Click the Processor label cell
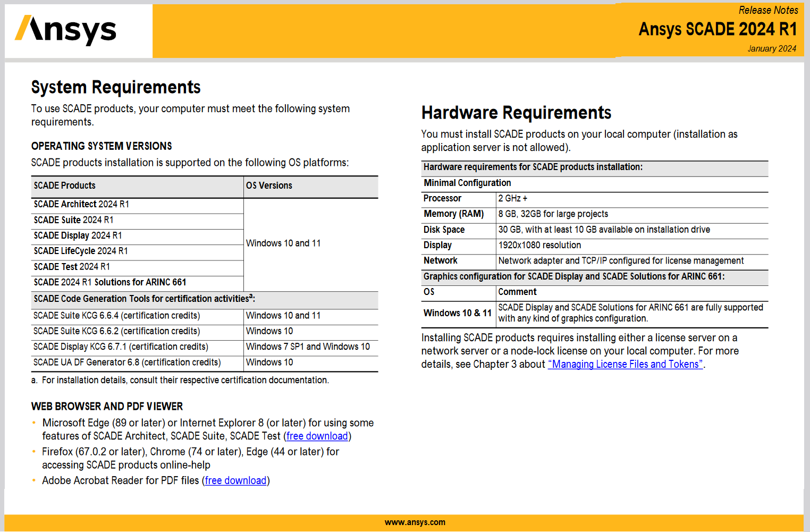The height and width of the screenshot is (532, 810). pos(459,199)
